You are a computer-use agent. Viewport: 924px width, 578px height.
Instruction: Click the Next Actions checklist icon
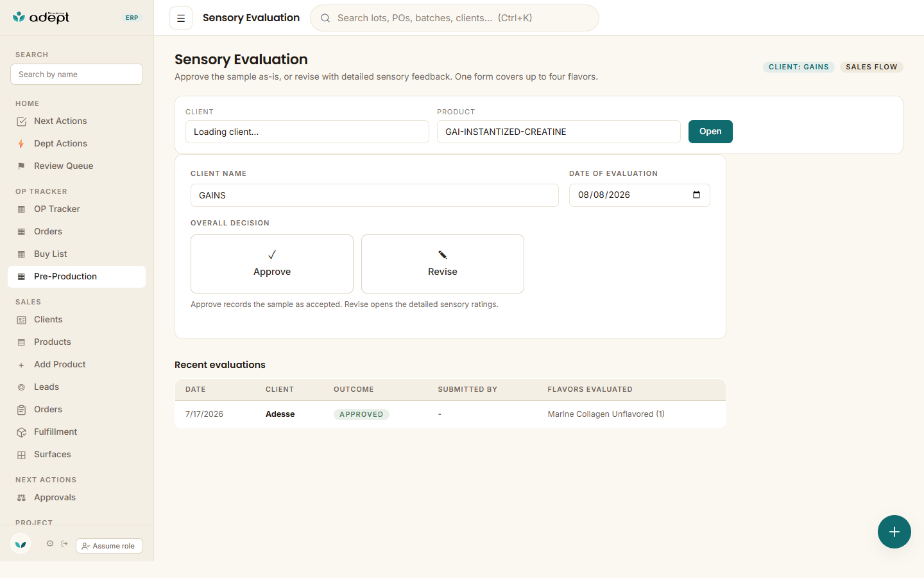click(21, 121)
